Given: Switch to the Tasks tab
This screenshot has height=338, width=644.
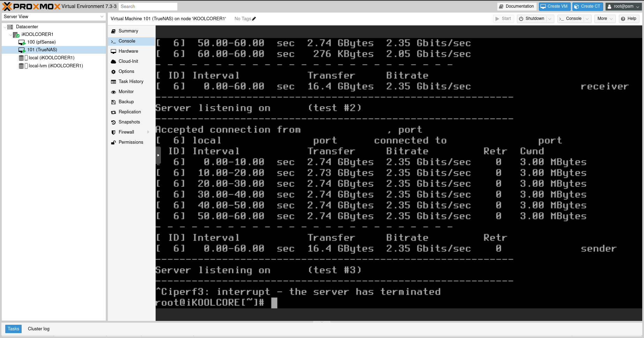Looking at the screenshot, I should pyautogui.click(x=13, y=329).
